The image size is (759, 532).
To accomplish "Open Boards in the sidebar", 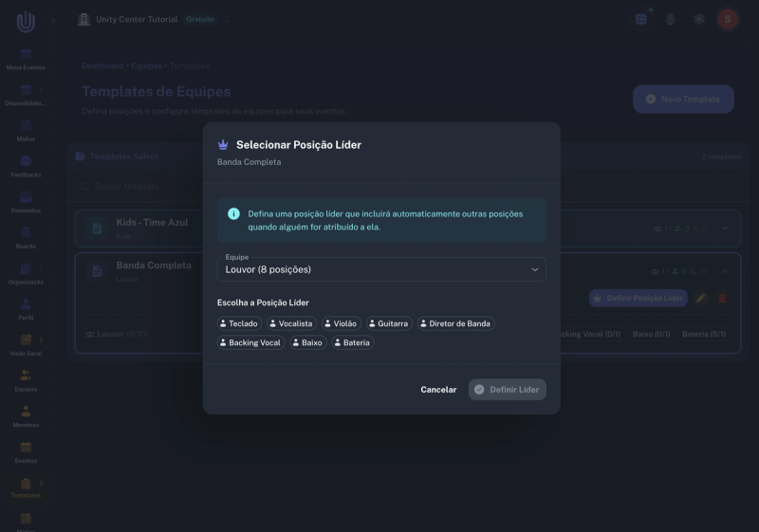I will tap(26, 239).
